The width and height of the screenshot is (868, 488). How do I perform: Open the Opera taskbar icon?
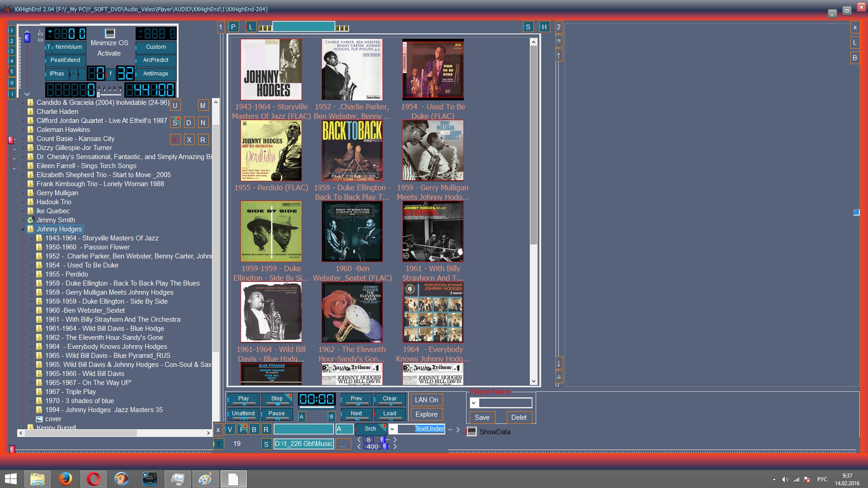[x=94, y=479]
